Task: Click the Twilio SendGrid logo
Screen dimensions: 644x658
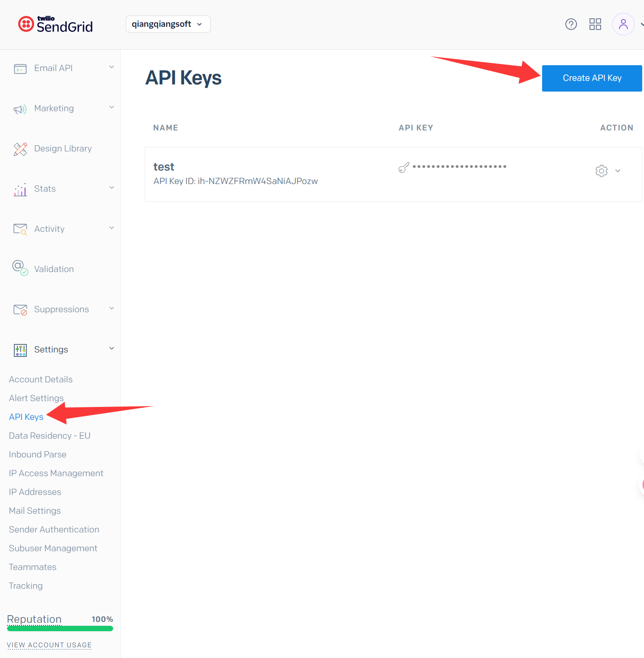Action: pos(56,25)
